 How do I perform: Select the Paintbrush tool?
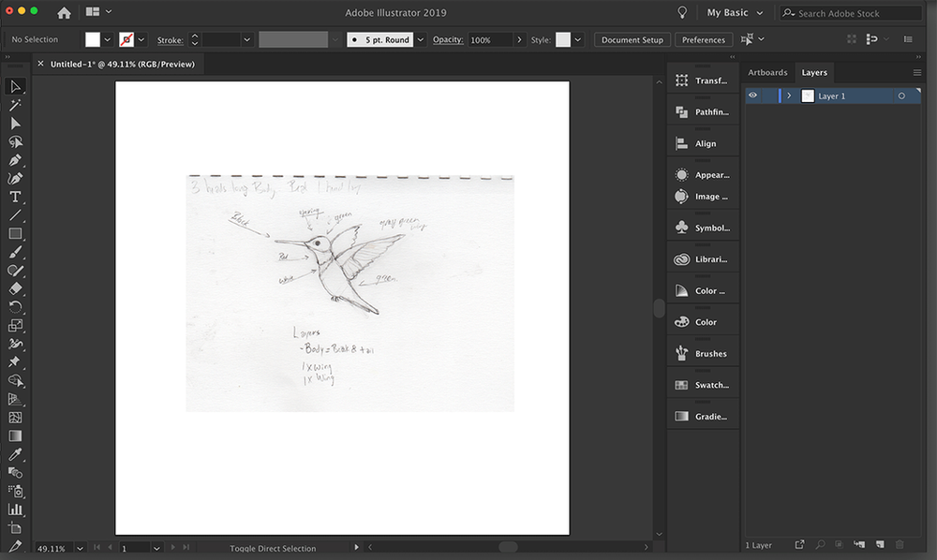pyautogui.click(x=15, y=252)
